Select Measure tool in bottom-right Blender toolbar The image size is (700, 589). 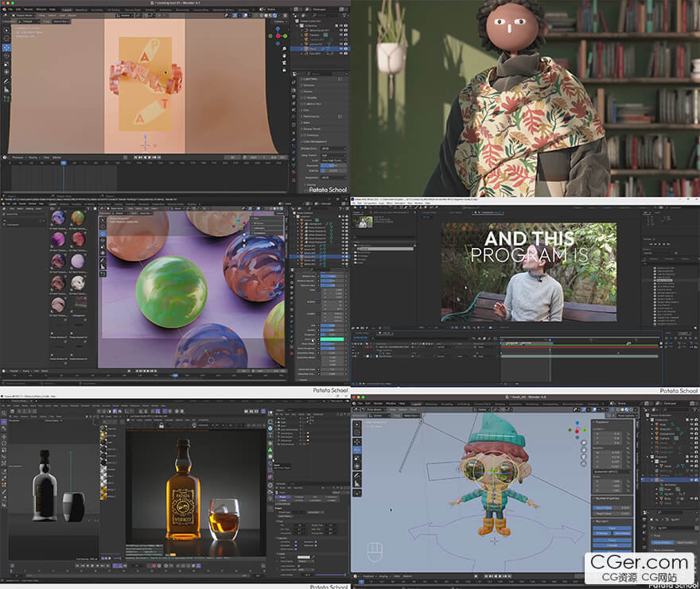click(x=357, y=484)
